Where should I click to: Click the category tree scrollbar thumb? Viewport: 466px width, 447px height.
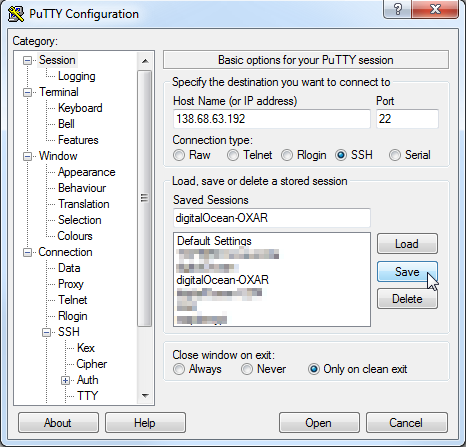coord(144,198)
